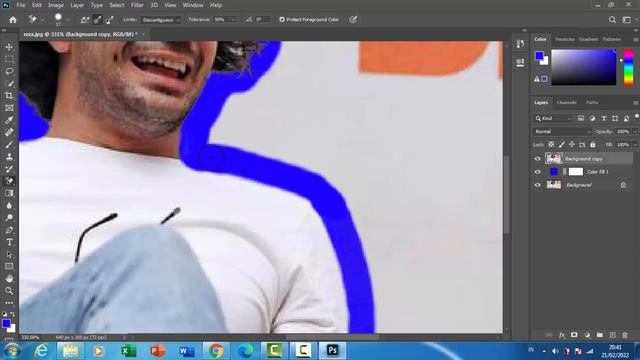Image resolution: width=640 pixels, height=360 pixels.
Task: Switch to the Paths tab
Action: tap(592, 102)
